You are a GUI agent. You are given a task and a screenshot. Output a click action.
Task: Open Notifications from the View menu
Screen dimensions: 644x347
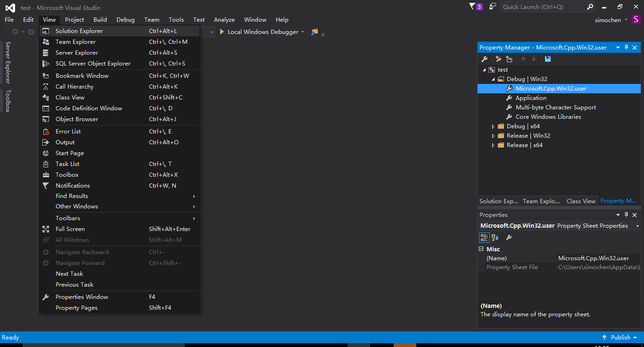pyautogui.click(x=120, y=186)
